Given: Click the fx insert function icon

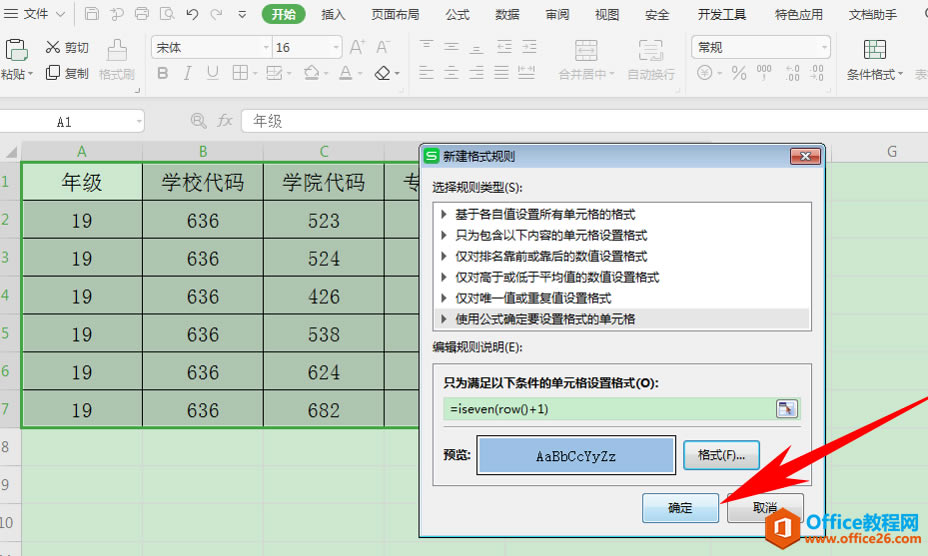Looking at the screenshot, I should [x=224, y=121].
